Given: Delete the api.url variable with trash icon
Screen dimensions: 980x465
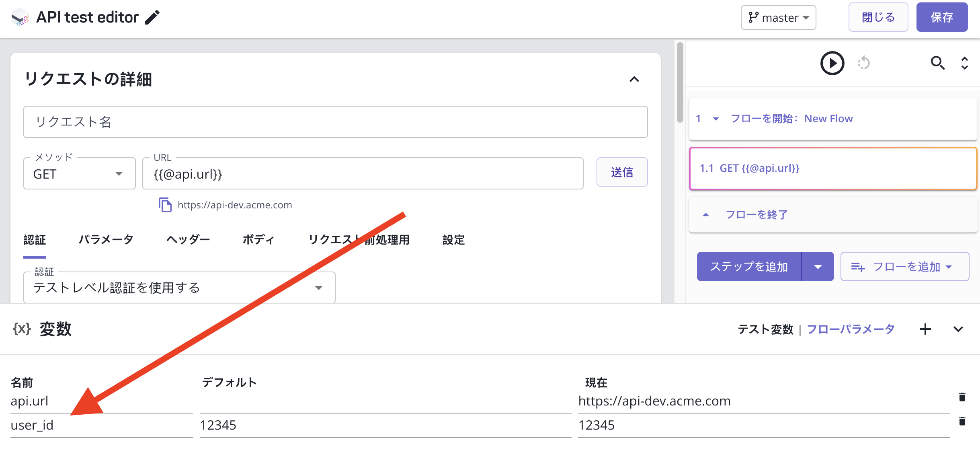Looking at the screenshot, I should [x=962, y=398].
